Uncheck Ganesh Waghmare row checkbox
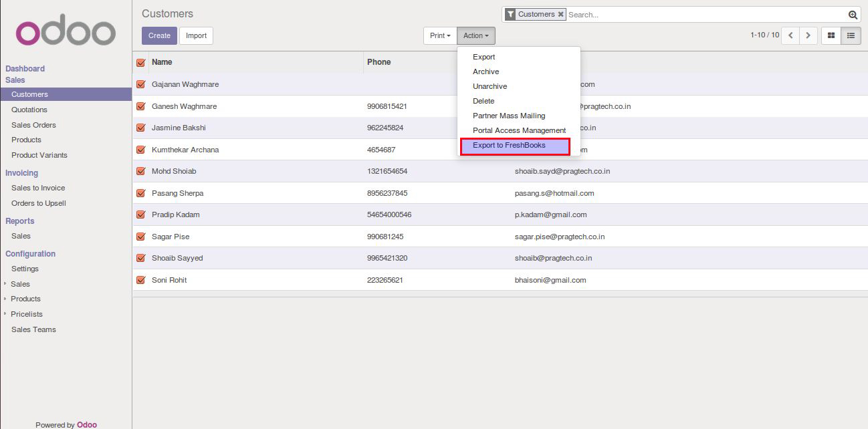 tap(140, 106)
